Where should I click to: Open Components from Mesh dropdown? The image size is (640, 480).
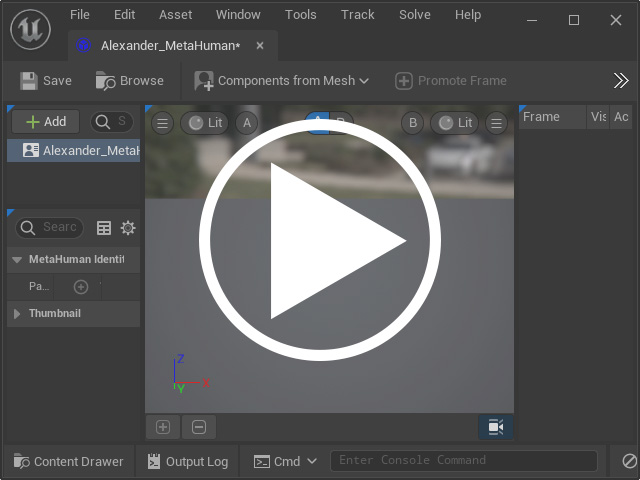[282, 81]
